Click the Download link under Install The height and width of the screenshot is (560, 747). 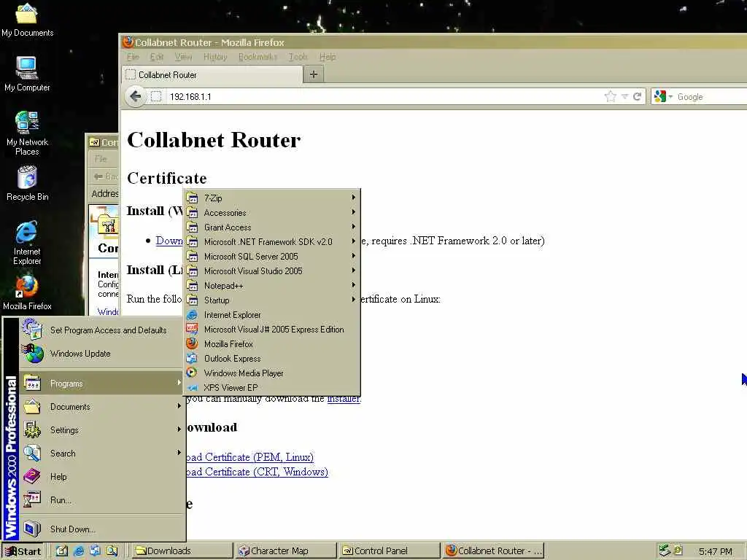[169, 241]
